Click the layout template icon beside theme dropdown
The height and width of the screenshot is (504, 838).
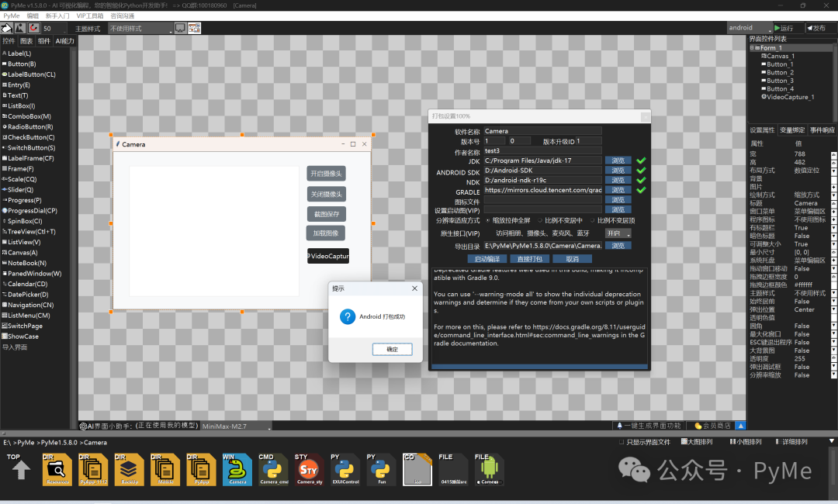point(194,28)
